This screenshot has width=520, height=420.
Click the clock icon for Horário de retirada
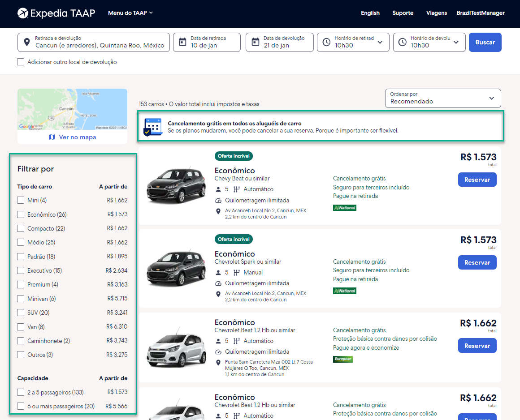click(327, 42)
